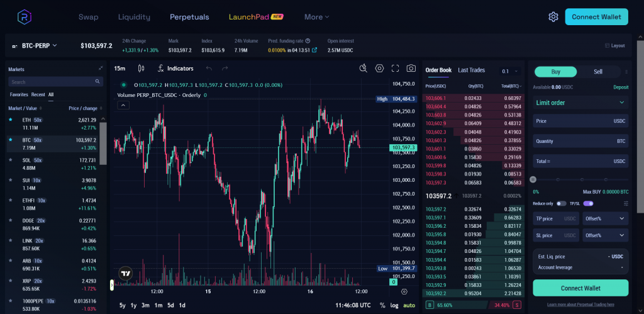Open the Total(BTC) column unit dropdown

tap(511, 86)
